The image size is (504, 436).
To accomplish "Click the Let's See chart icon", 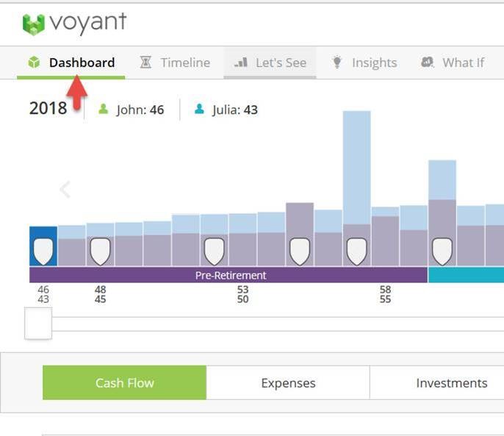I will pyautogui.click(x=240, y=62).
